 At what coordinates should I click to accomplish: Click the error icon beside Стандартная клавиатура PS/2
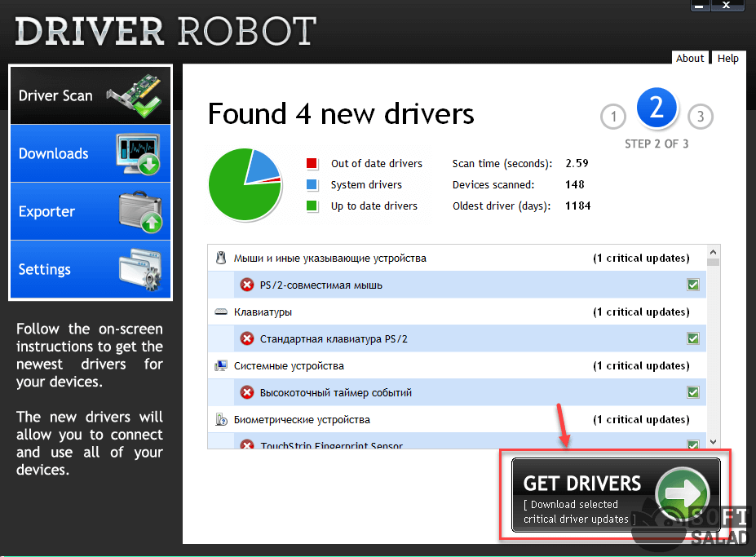pos(247,338)
